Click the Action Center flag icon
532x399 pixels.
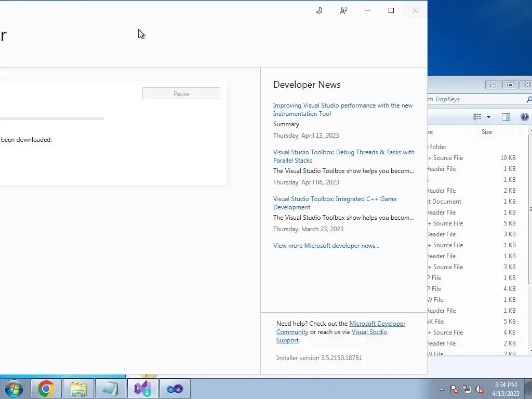(455, 389)
